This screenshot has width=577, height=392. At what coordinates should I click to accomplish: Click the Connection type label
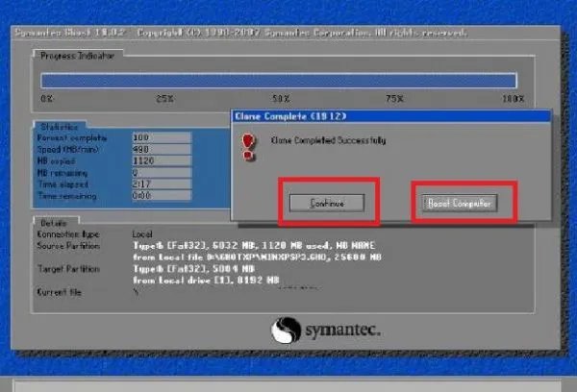[x=69, y=233]
